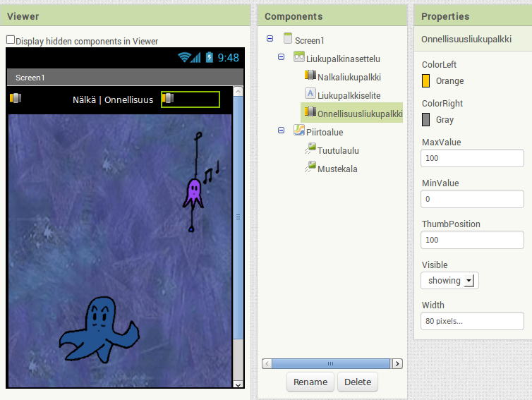Click the Properties panel header
This screenshot has height=400, width=532.
(x=473, y=16)
